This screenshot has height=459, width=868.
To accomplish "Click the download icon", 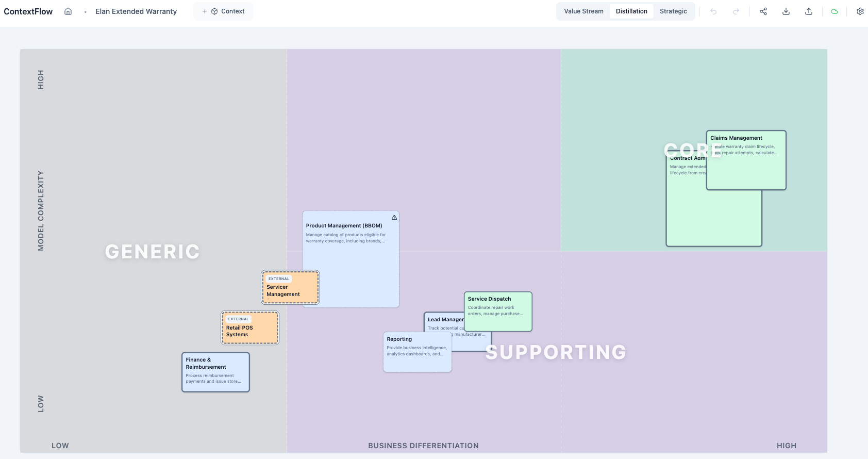I will [786, 11].
